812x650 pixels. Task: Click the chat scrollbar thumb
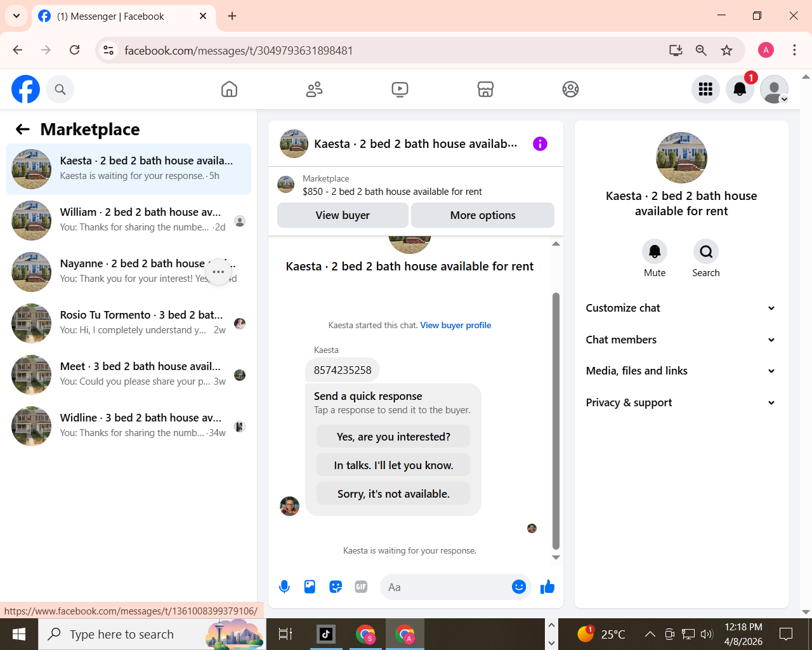pos(556,421)
